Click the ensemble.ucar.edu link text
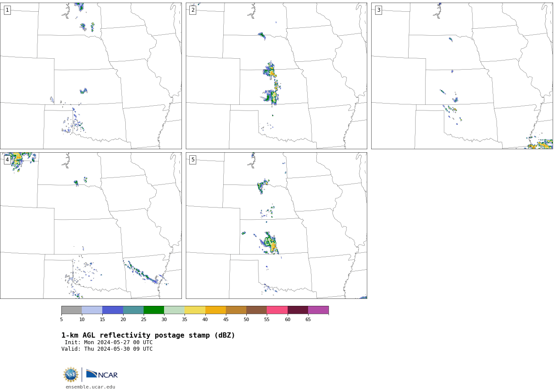The width and height of the screenshot is (557, 392). [x=91, y=387]
